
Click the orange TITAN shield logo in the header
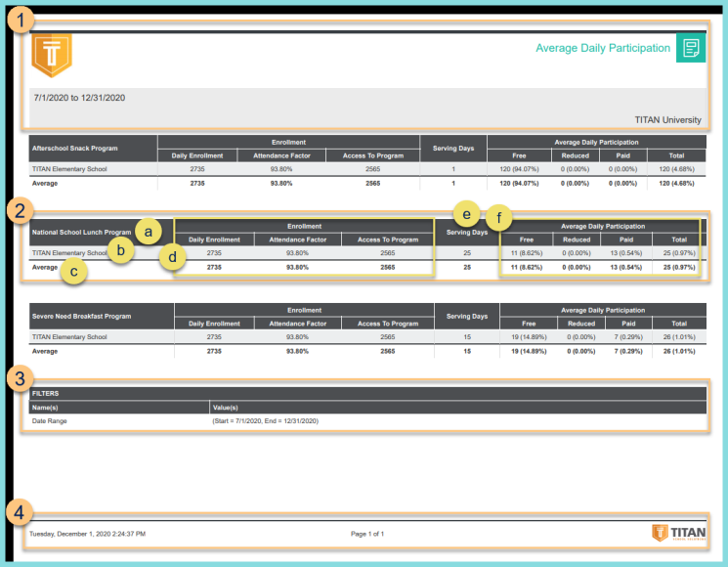52,56
